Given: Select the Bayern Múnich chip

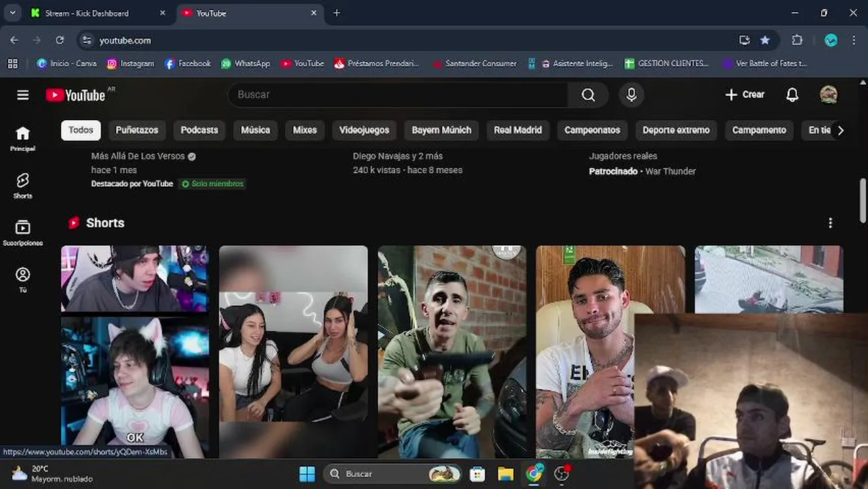Looking at the screenshot, I should click(x=441, y=130).
